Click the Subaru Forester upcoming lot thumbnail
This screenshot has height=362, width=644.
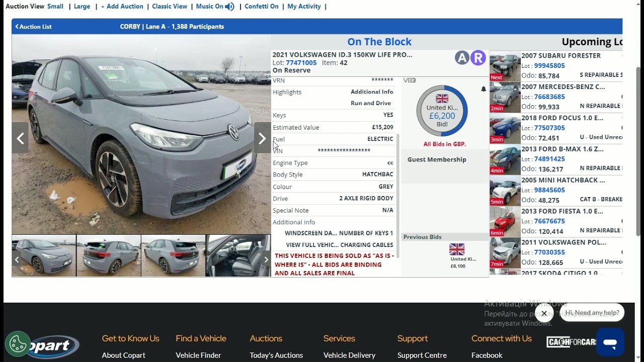tap(505, 66)
